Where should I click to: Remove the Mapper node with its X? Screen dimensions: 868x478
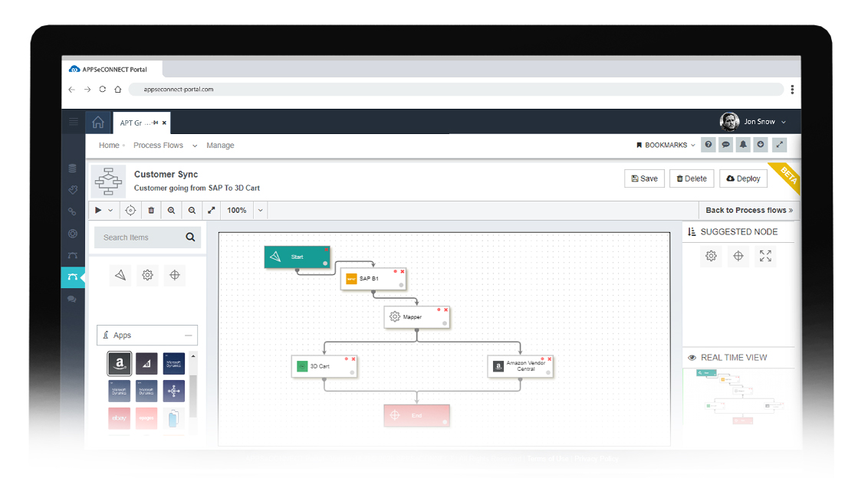pyautogui.click(x=446, y=309)
